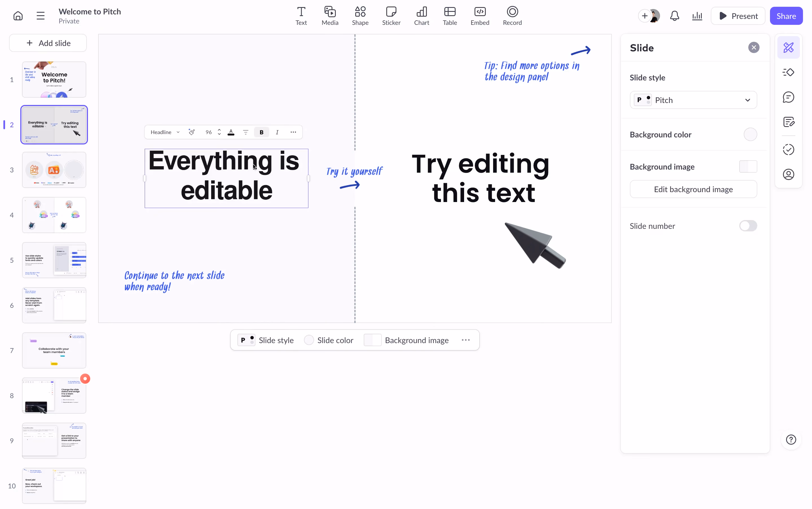
Task: Open more text formatting options
Action: pos(293,132)
